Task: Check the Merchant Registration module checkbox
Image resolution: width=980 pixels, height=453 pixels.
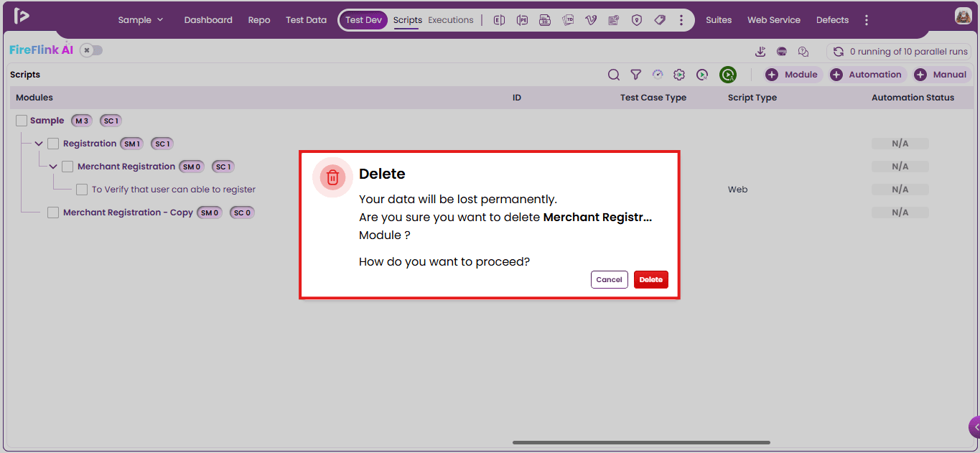Action: click(x=67, y=167)
